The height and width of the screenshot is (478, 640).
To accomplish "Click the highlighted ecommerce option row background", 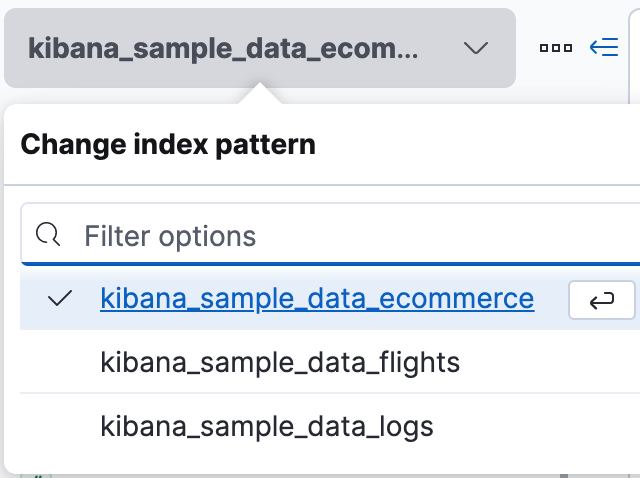I will (x=551, y=298).
